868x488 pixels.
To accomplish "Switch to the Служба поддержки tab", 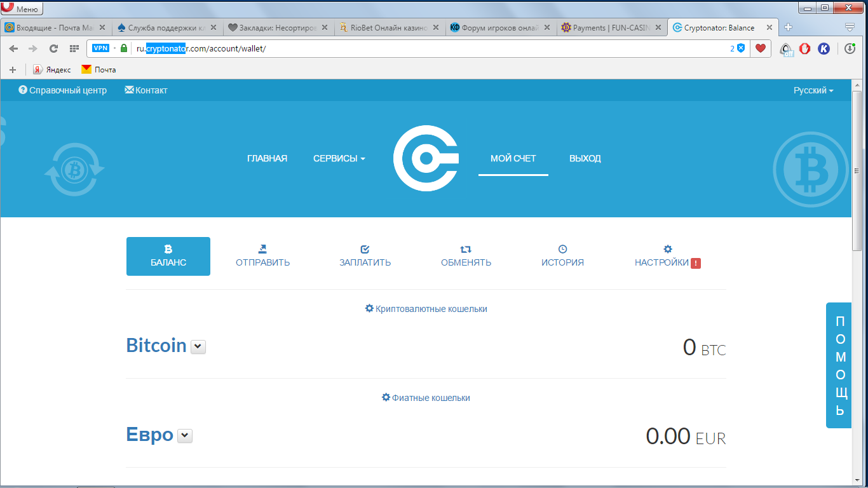I will coord(166,28).
